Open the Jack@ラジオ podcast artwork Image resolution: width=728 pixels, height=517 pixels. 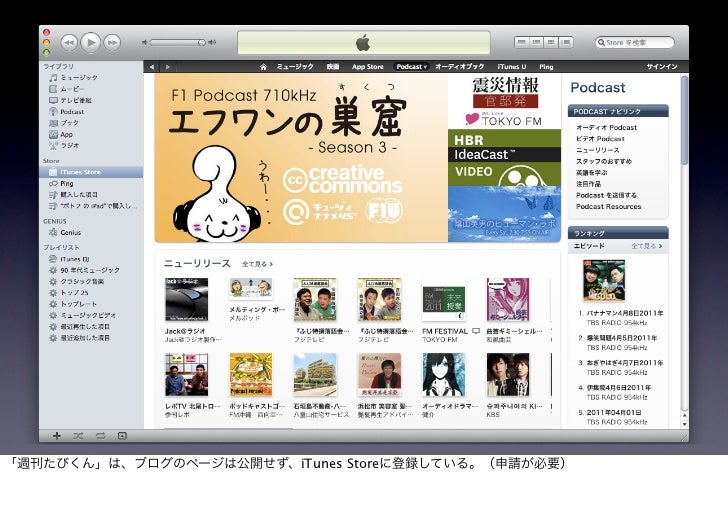pyautogui.click(x=187, y=300)
